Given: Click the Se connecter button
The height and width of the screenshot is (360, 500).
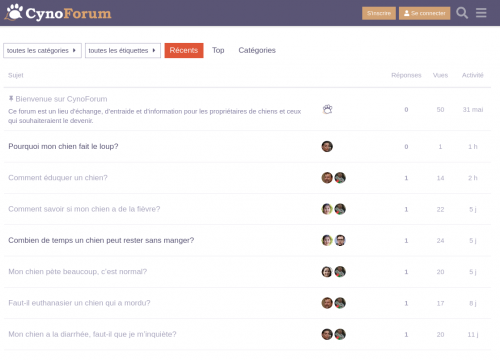Looking at the screenshot, I should coord(424,13).
